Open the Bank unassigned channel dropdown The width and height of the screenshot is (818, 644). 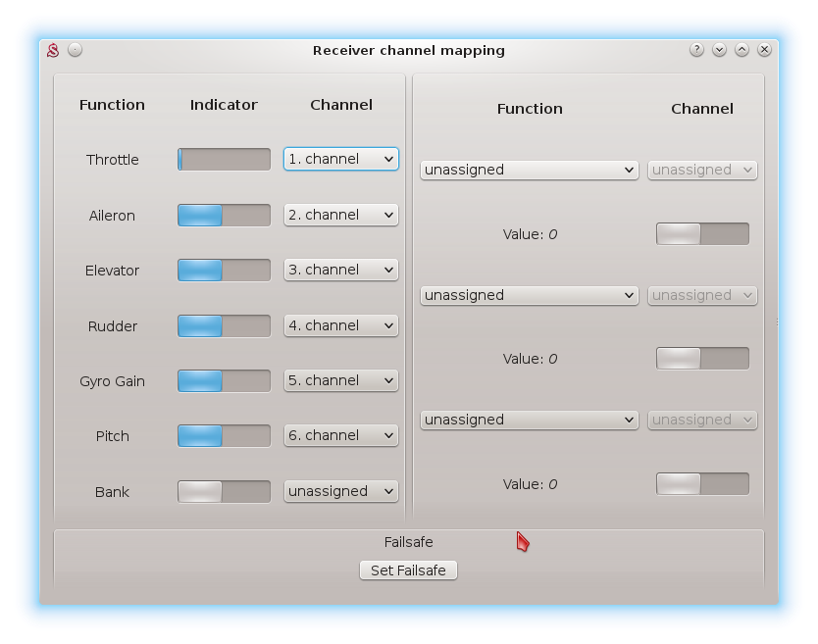pos(340,491)
